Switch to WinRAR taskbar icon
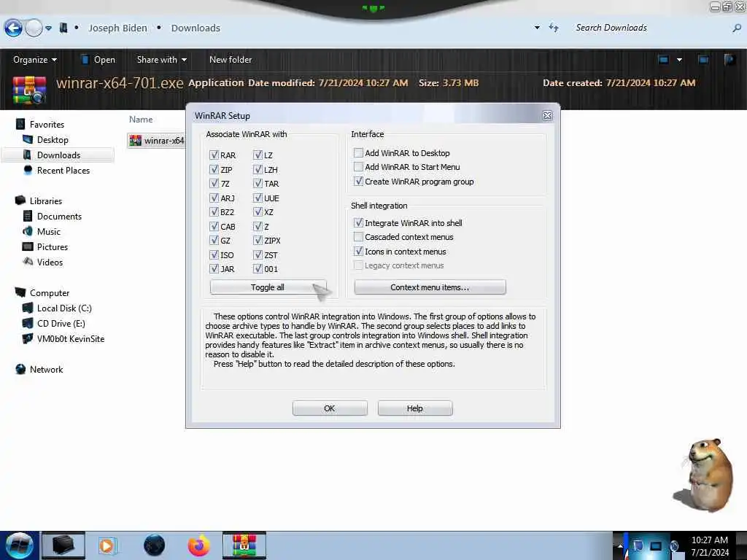The width and height of the screenshot is (747, 560). [x=244, y=545]
